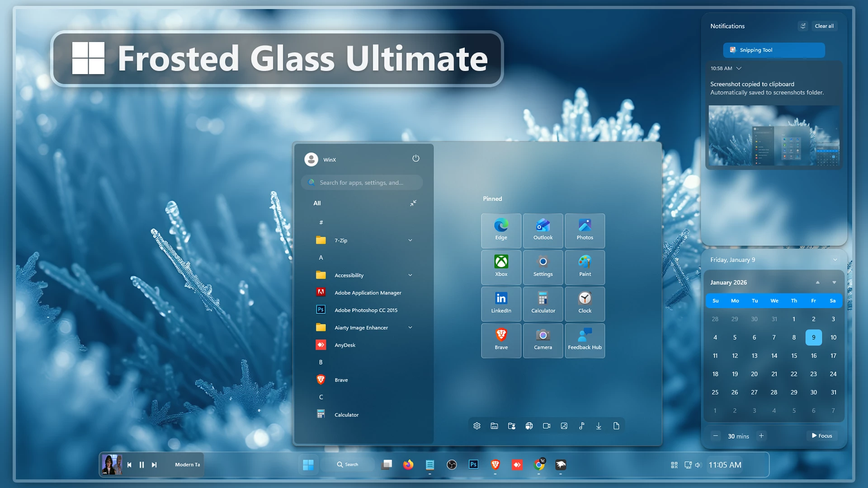Click the Windows Start button on the taskbar

coord(308,465)
